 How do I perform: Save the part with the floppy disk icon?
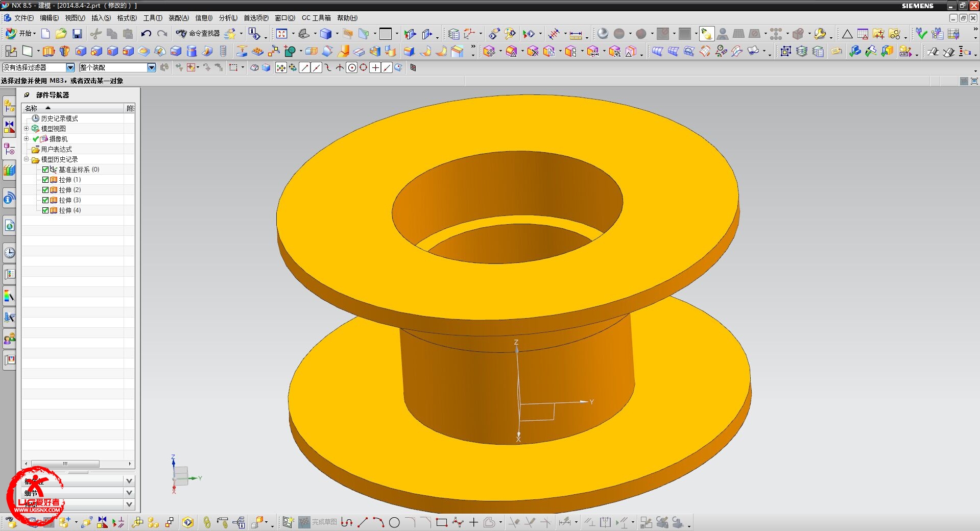pyautogui.click(x=77, y=34)
